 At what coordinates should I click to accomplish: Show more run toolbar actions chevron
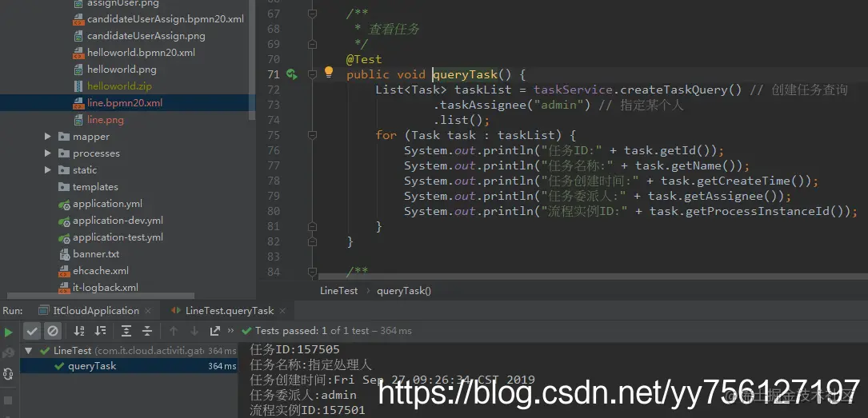[231, 331]
